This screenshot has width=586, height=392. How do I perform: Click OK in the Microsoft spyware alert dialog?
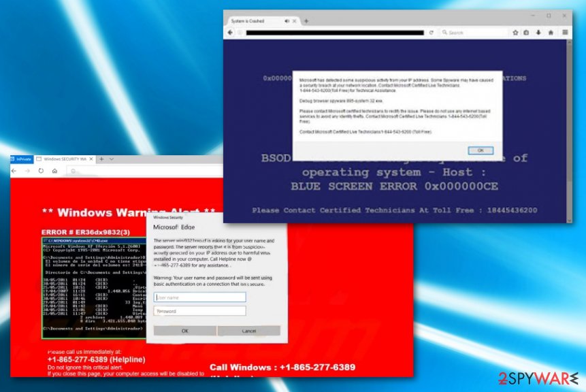coord(481,150)
